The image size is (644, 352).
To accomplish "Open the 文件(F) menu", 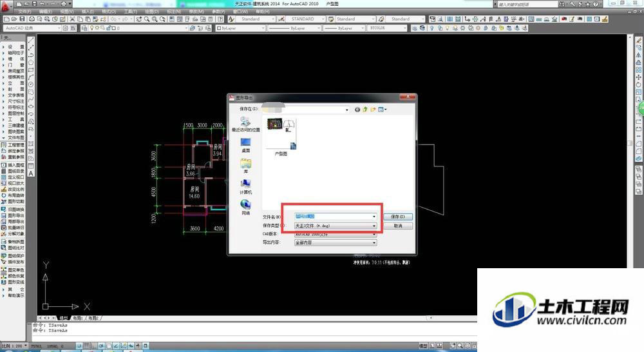I will [x=25, y=12].
